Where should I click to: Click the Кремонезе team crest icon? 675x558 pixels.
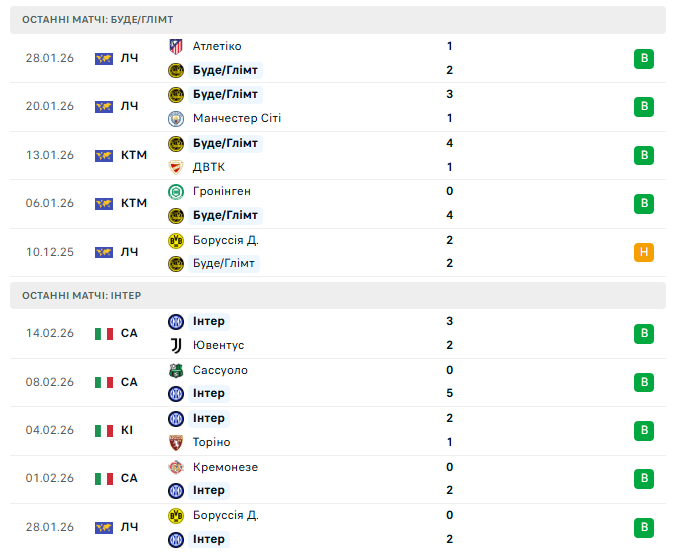[176, 467]
